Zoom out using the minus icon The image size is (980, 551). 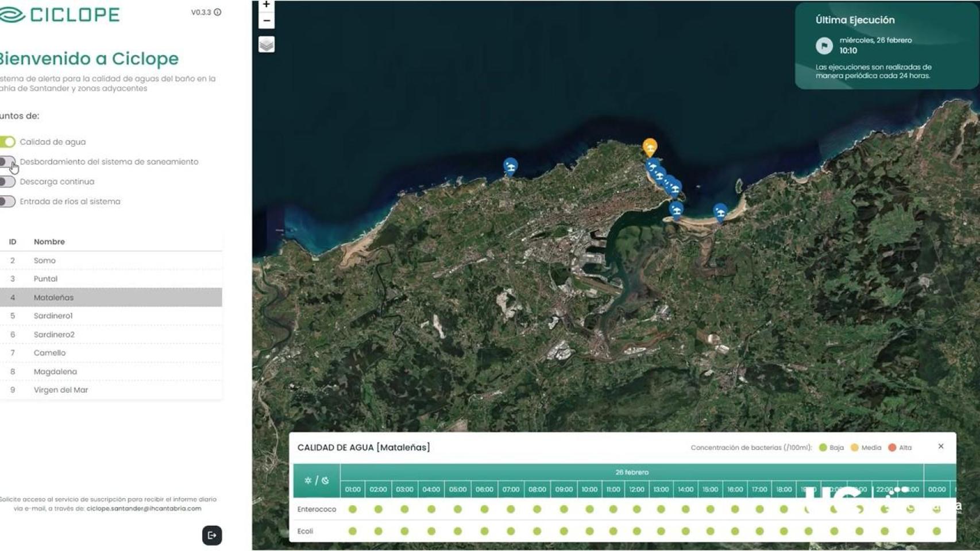tap(266, 21)
